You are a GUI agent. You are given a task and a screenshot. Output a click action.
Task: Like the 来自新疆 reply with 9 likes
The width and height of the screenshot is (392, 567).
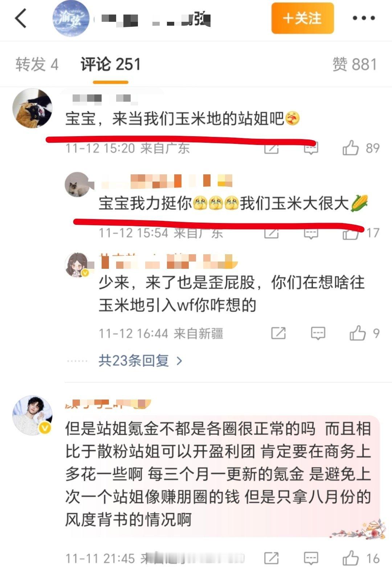click(364, 333)
